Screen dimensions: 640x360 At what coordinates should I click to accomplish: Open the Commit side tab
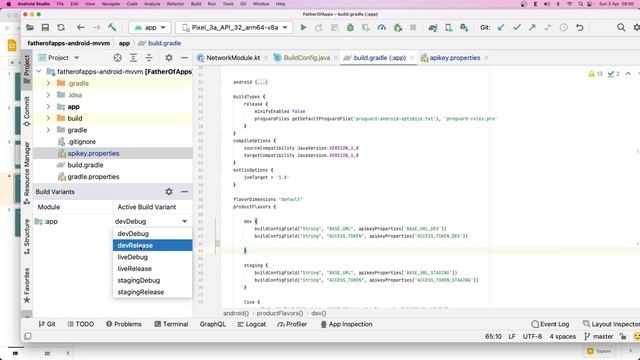tap(27, 111)
